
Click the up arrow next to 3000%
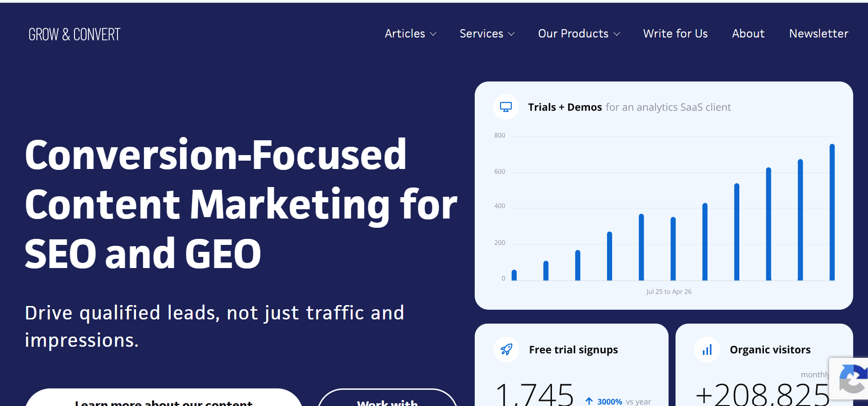(x=589, y=401)
